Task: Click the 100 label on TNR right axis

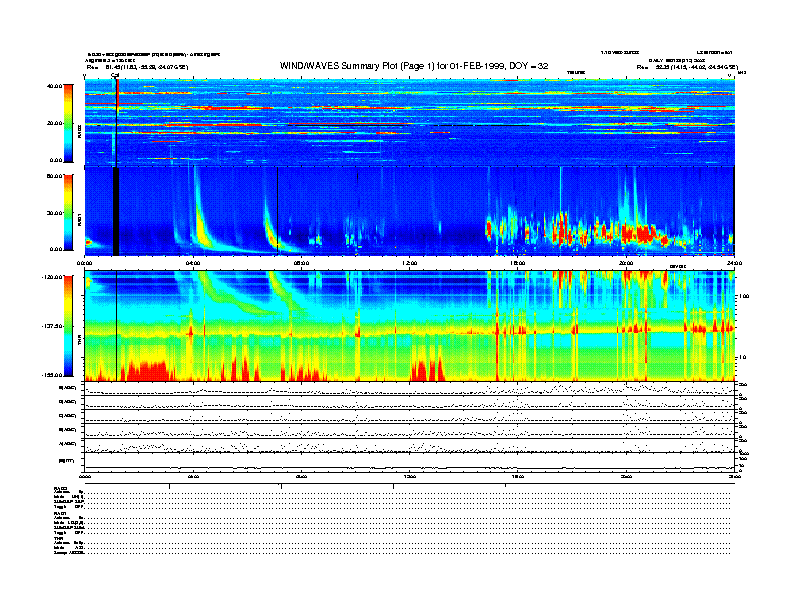Action: coord(743,296)
